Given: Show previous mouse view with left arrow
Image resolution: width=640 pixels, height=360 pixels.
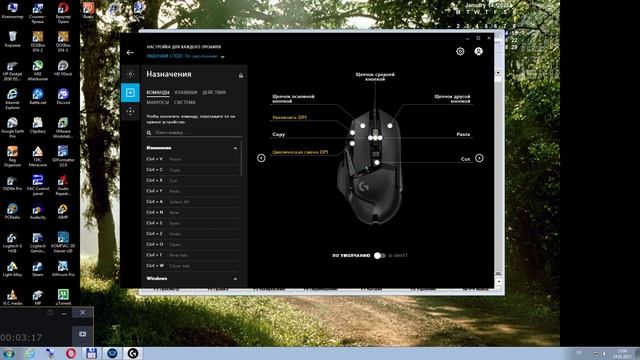Looking at the screenshot, I should point(261,158).
